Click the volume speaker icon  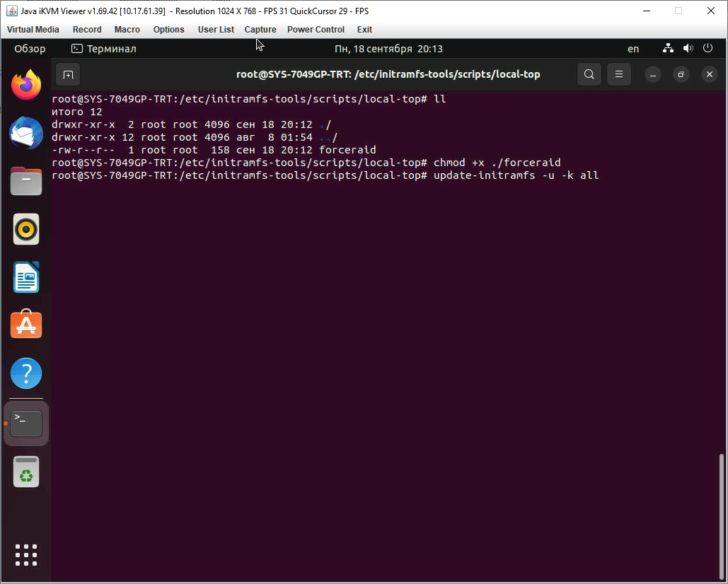tap(688, 48)
